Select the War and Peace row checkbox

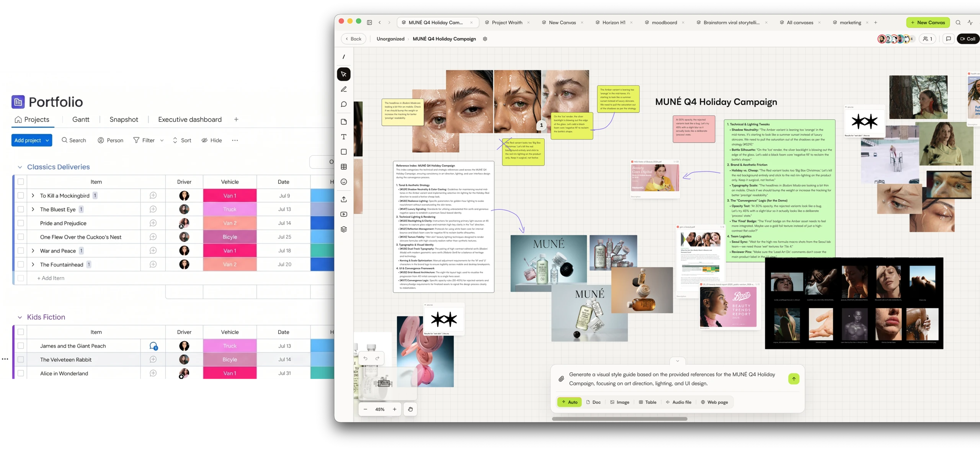tap(21, 251)
